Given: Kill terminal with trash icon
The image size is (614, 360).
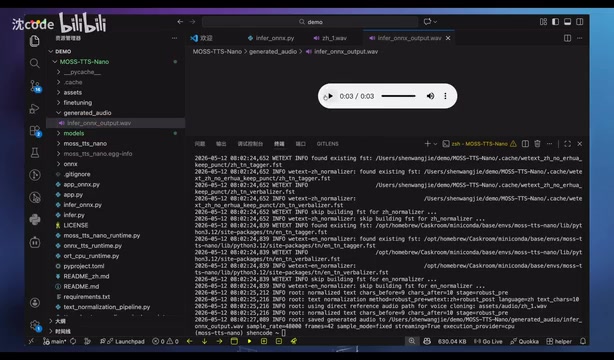Looking at the screenshot, I should point(537,144).
